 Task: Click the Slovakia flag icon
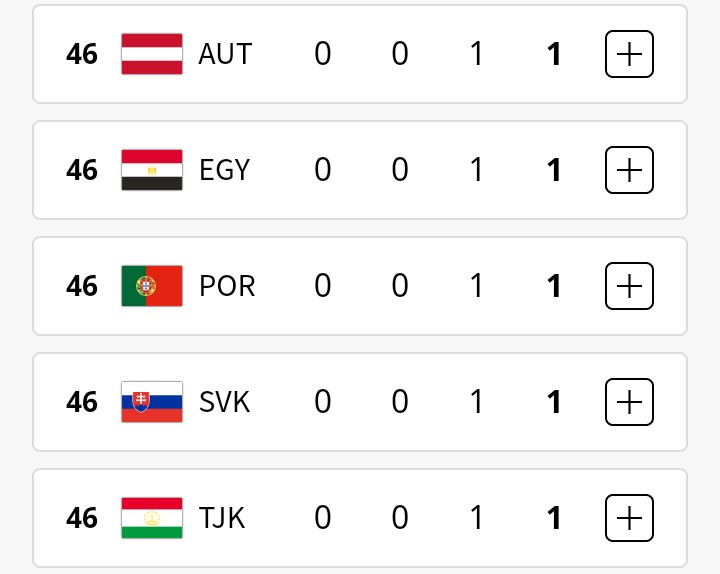click(151, 402)
